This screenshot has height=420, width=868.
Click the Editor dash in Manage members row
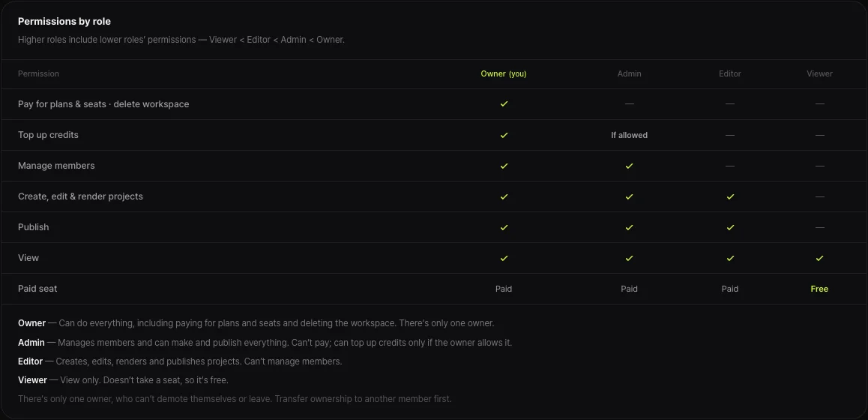(730, 166)
